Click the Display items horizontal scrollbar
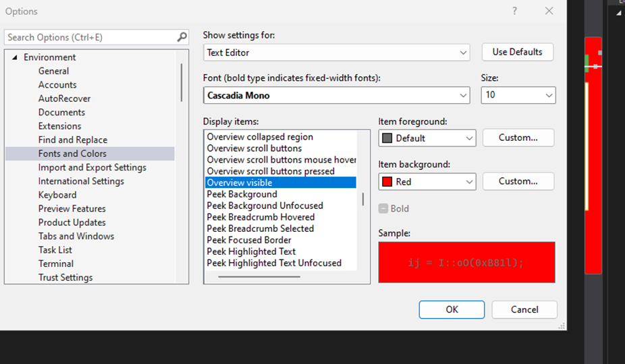 tap(259, 276)
